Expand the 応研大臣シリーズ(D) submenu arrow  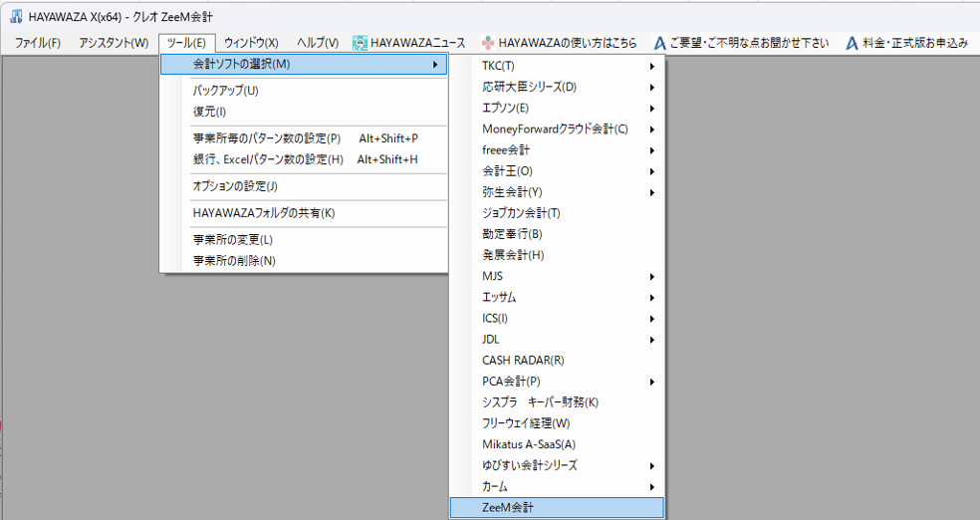tap(652, 88)
